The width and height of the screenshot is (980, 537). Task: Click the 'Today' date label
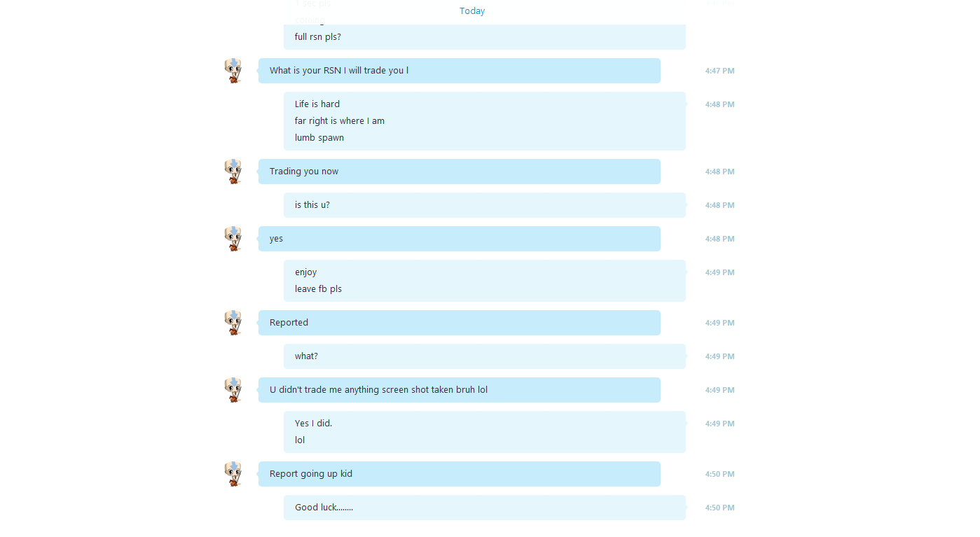pyautogui.click(x=472, y=11)
